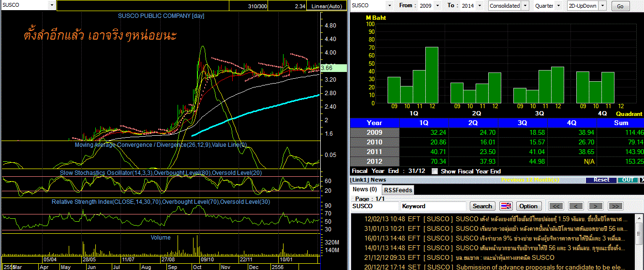Click the Sum column header
The height and width of the screenshot is (270, 644).
[620, 123]
